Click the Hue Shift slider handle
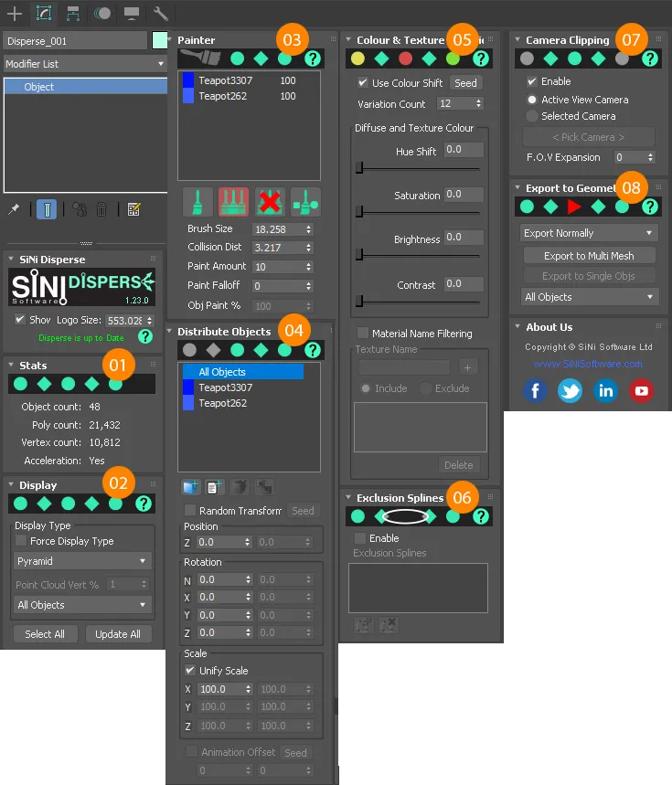Viewport: 672px width, 785px height. point(359,168)
